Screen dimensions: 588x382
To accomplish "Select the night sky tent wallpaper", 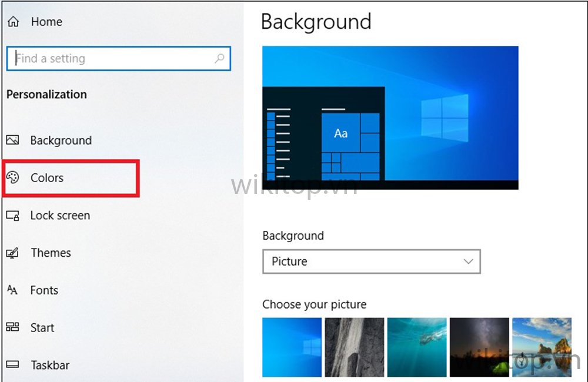I will [479, 347].
